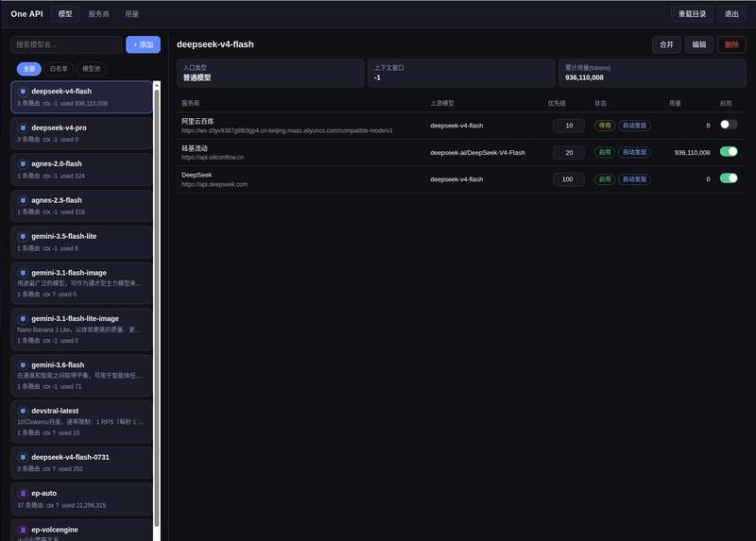The height and width of the screenshot is (541, 756).
Task: Click the icon badge beside gemini-3.1-flash-image
Action: tap(23, 273)
